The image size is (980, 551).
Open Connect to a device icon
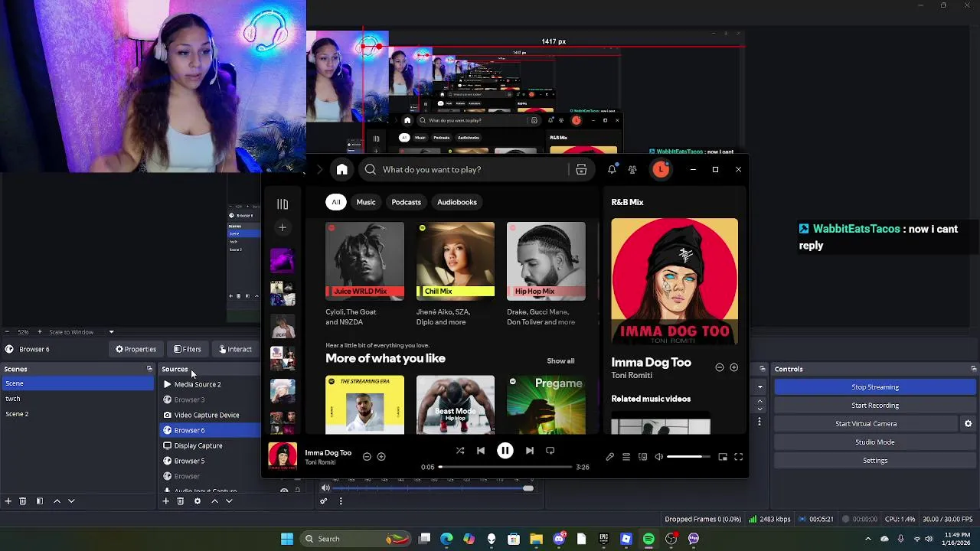pos(643,457)
